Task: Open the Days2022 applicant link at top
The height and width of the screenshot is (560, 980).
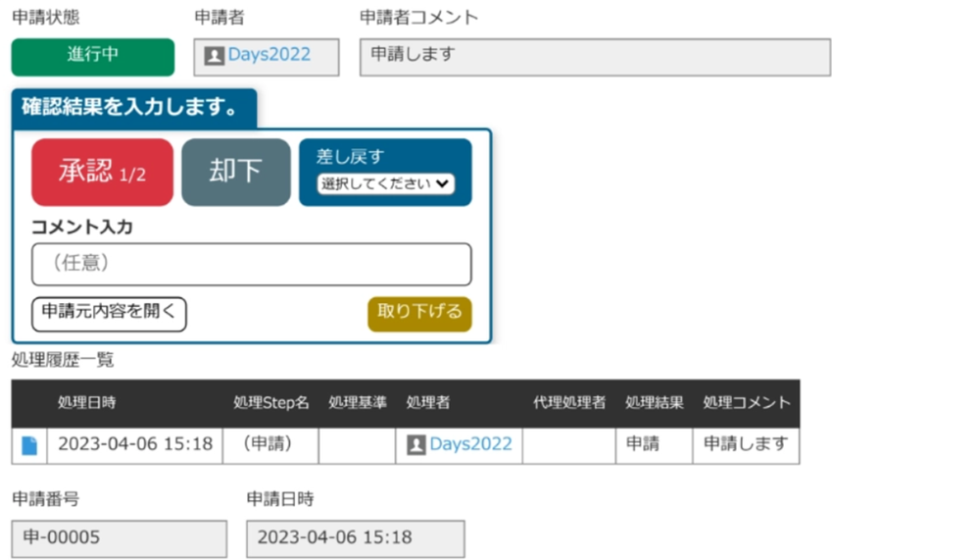Action: 269,55
